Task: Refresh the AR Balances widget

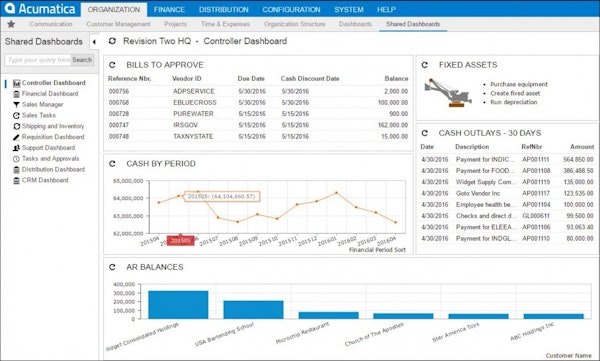Action: tap(112, 267)
